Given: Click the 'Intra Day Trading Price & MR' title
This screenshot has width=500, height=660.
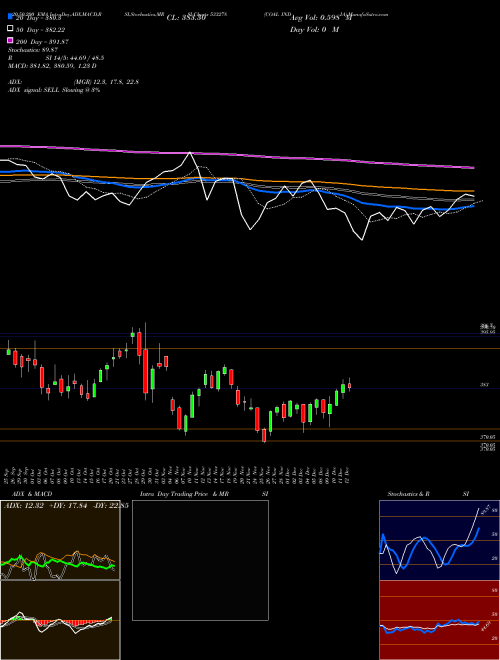Looking at the screenshot, I should click(184, 494).
